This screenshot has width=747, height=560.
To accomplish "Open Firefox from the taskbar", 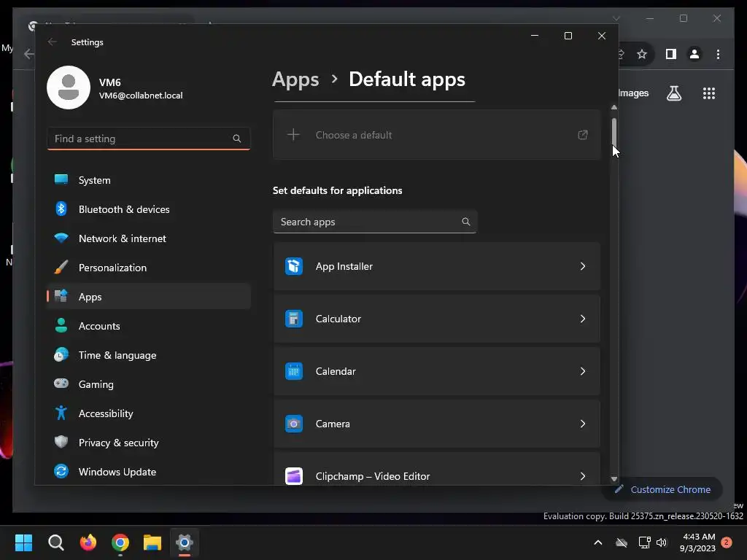I will point(88,542).
